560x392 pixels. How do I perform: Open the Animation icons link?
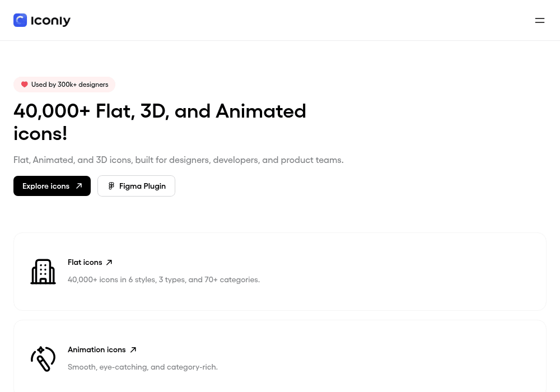97,350
